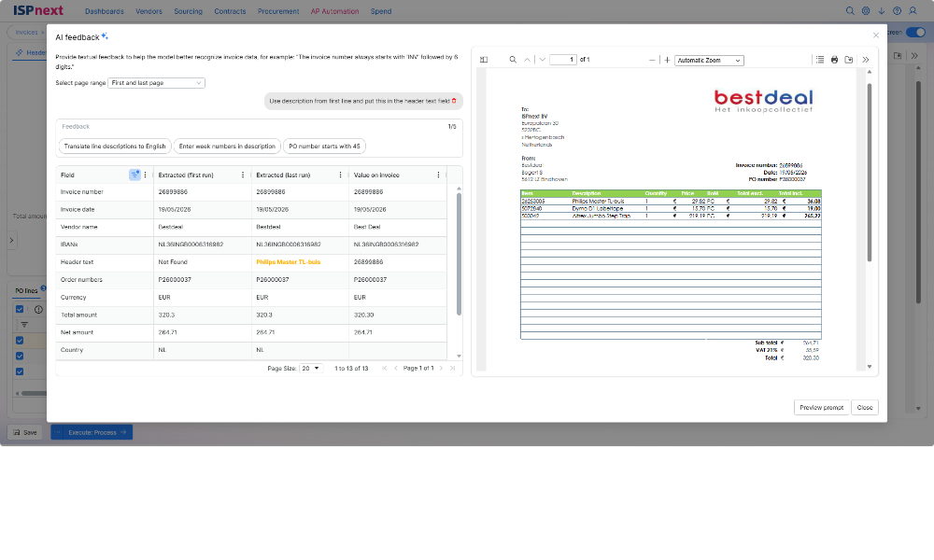This screenshot has height=560, width=934.
Task: Toggle the screen switch at top right
Action: click(x=915, y=32)
